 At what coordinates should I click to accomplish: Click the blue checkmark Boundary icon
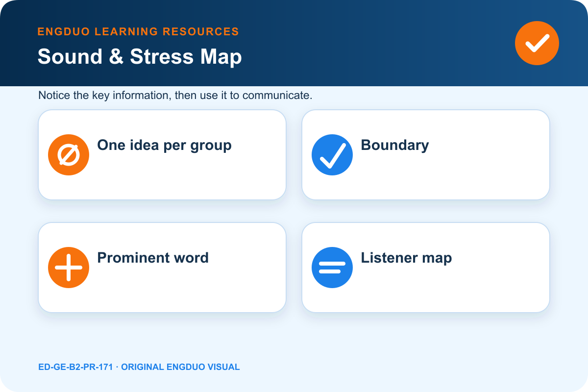[x=332, y=155]
